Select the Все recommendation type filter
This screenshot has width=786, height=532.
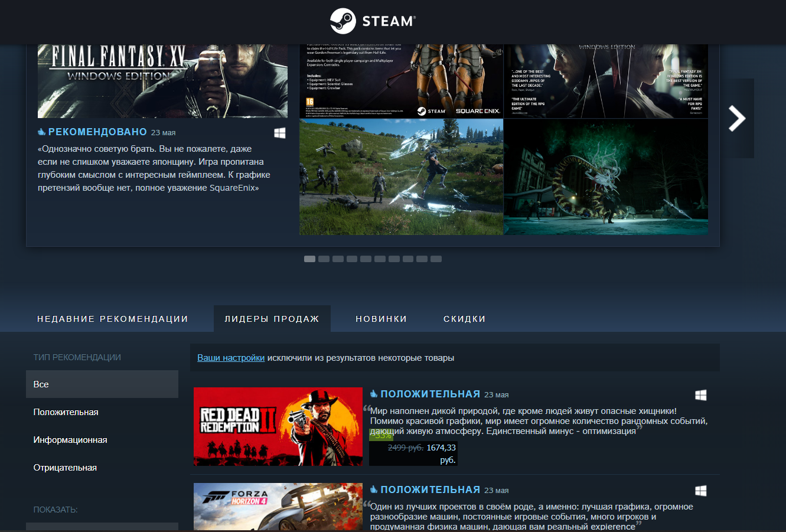pos(102,384)
